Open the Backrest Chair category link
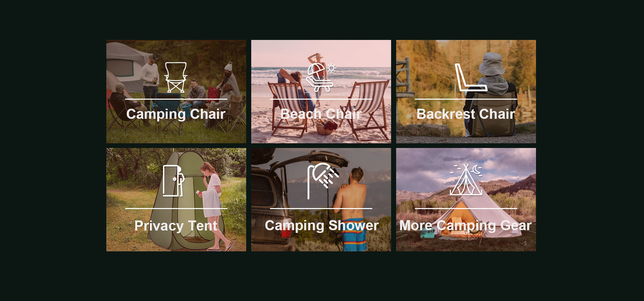The height and width of the screenshot is (301, 644). [466, 114]
